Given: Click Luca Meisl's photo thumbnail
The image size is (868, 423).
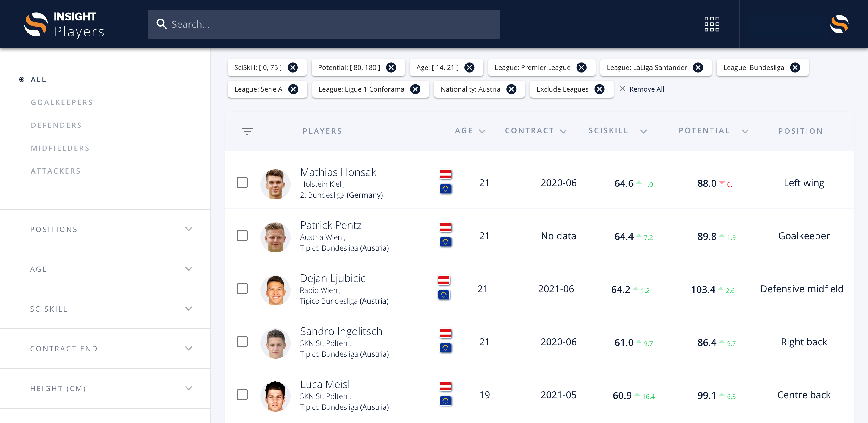Looking at the screenshot, I should click(275, 396).
